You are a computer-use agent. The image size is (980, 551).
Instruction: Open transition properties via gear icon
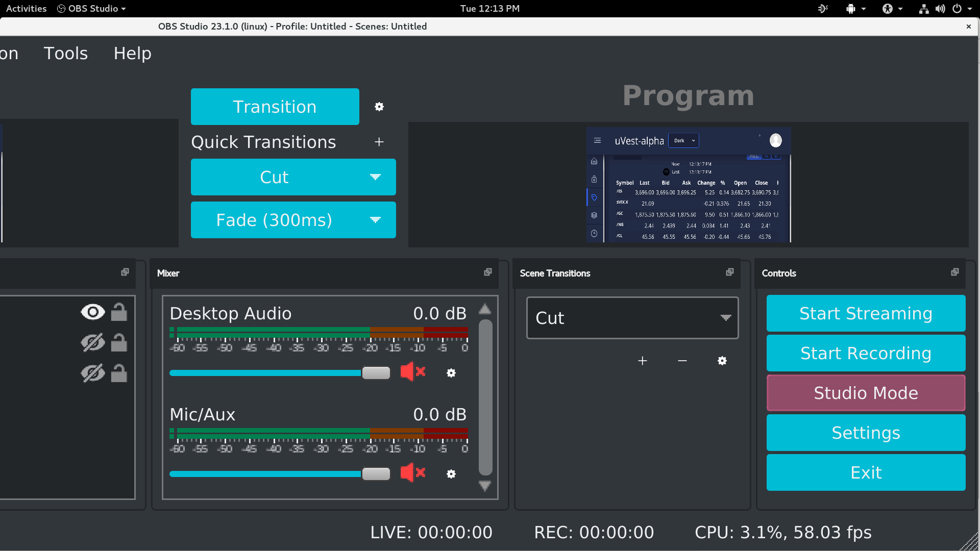[379, 107]
